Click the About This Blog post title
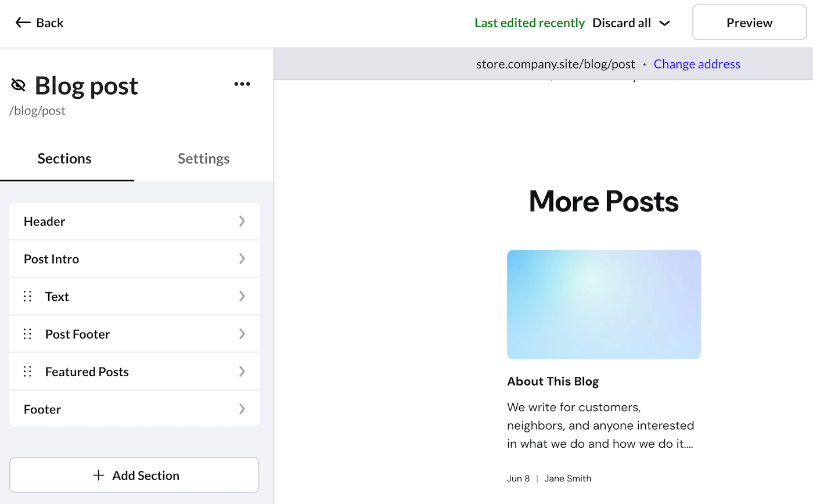 coord(553,381)
